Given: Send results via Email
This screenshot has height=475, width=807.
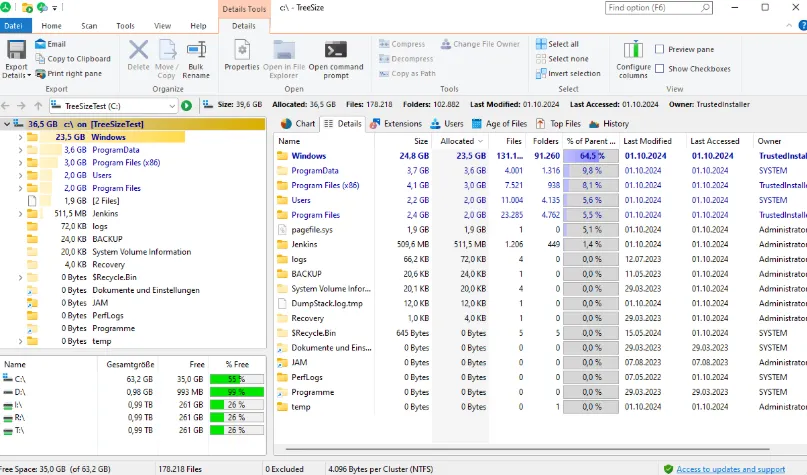Looking at the screenshot, I should pyautogui.click(x=50, y=44).
